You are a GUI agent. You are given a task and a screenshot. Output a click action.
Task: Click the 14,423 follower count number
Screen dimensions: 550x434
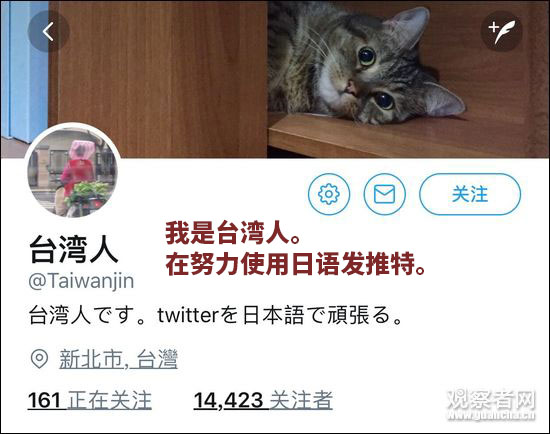pyautogui.click(x=228, y=400)
